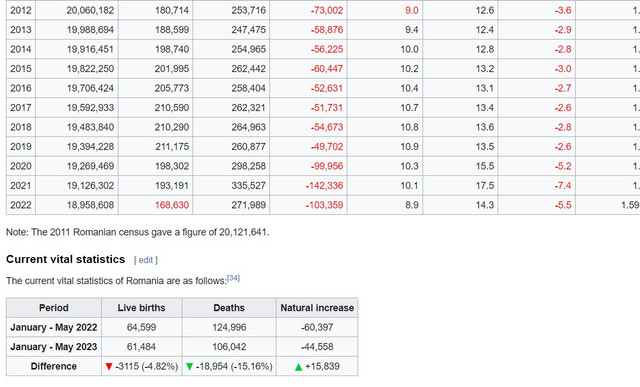Image resolution: width=640 pixels, height=387 pixels.
Task: Select the 2022 year cell
Action: (x=21, y=205)
